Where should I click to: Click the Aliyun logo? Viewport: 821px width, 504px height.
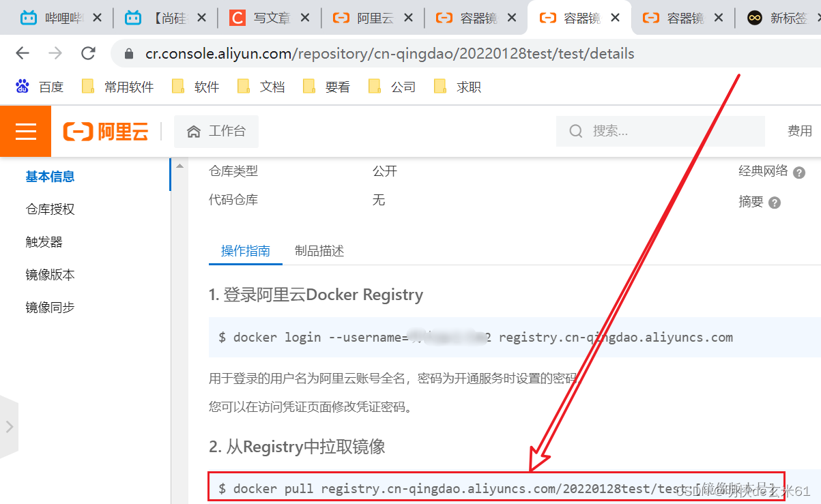(x=106, y=132)
